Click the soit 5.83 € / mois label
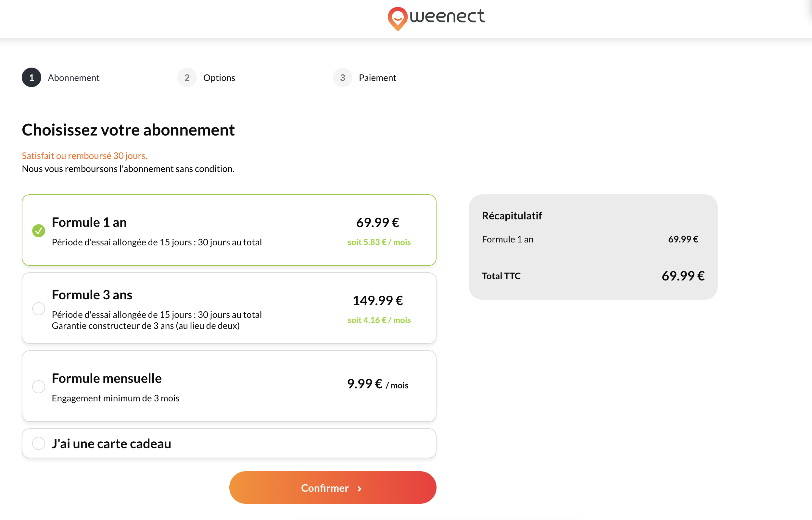Image resolution: width=812 pixels, height=520 pixels. coord(379,242)
